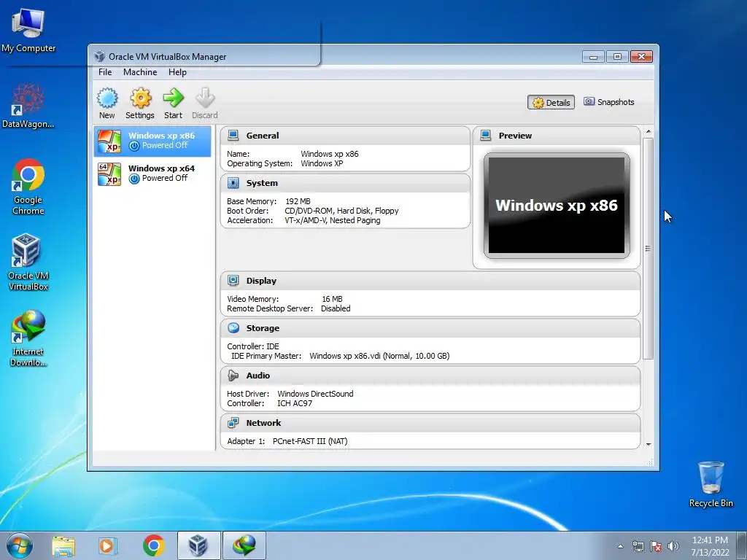Open Internet Download Manager desktop shortcut

click(x=28, y=338)
